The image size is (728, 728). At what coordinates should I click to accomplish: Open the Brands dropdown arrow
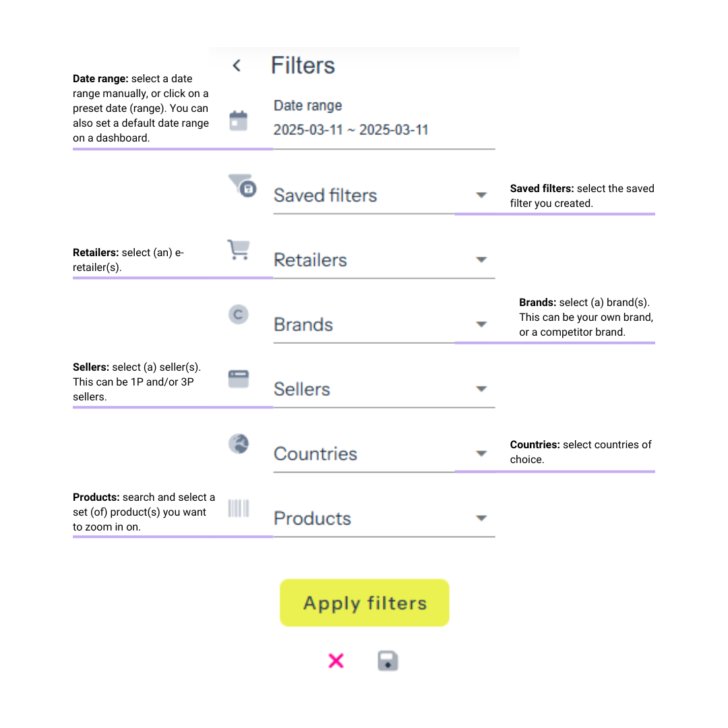[x=481, y=325]
